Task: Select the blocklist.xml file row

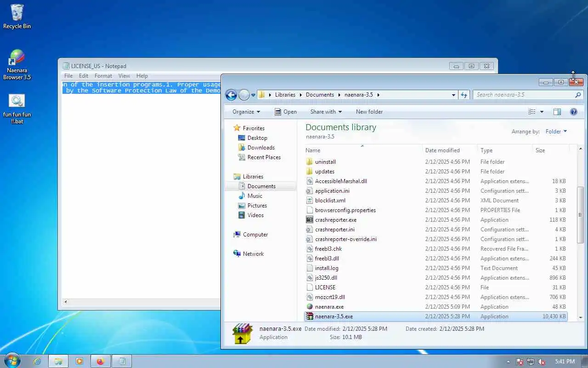Action: (x=436, y=201)
